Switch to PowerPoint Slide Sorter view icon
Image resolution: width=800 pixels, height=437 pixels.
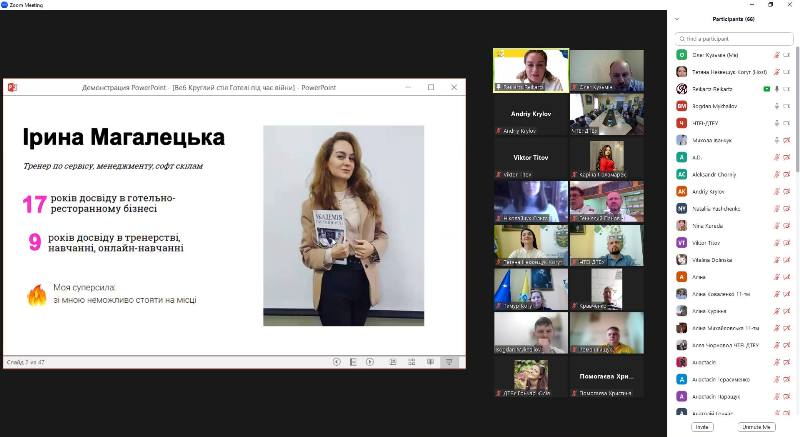(412, 362)
